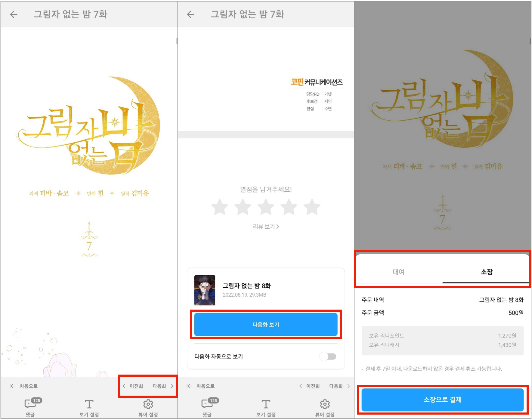This screenshot has width=532, height=420.
Task: Jump to 처음으로 on left screen
Action: pos(24,386)
